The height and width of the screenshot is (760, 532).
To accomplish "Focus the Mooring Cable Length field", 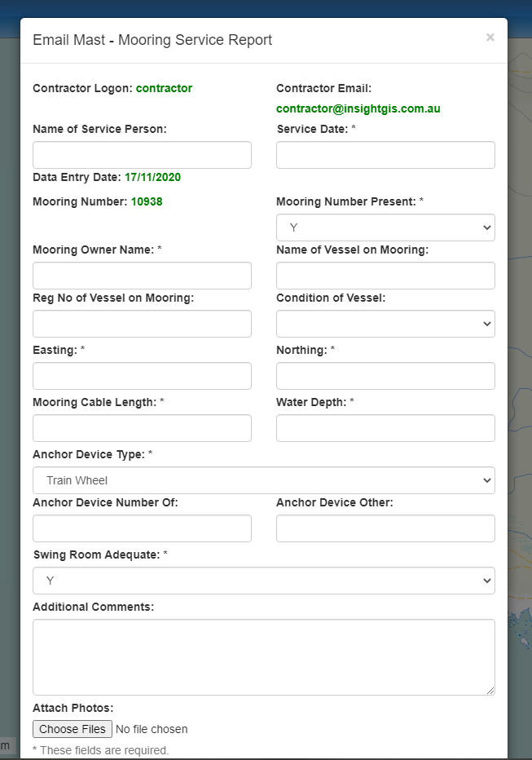I will coord(142,428).
